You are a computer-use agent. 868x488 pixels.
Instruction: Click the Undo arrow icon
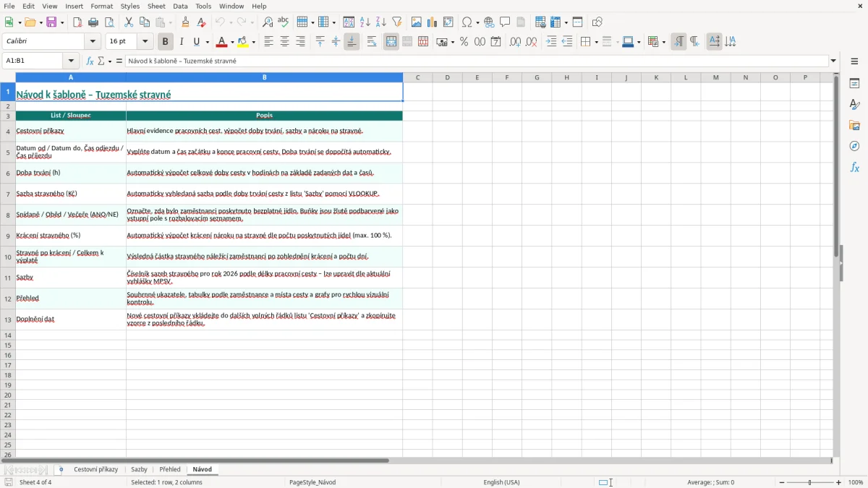221,22
